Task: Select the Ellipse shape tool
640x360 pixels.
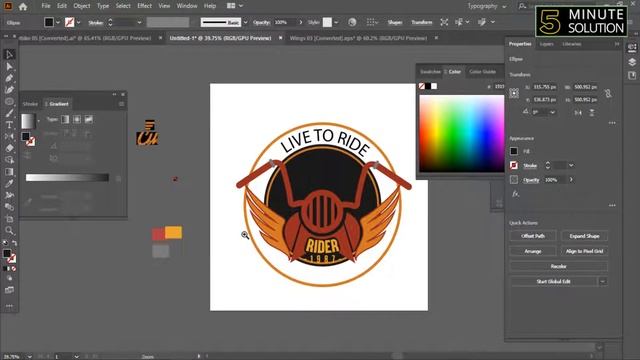Action: (9, 101)
